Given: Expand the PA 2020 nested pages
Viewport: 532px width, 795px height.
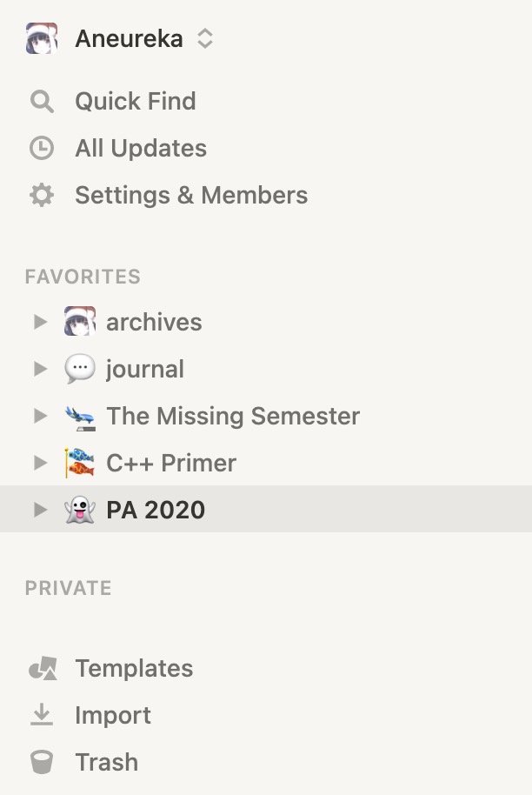Looking at the screenshot, I should (39, 510).
